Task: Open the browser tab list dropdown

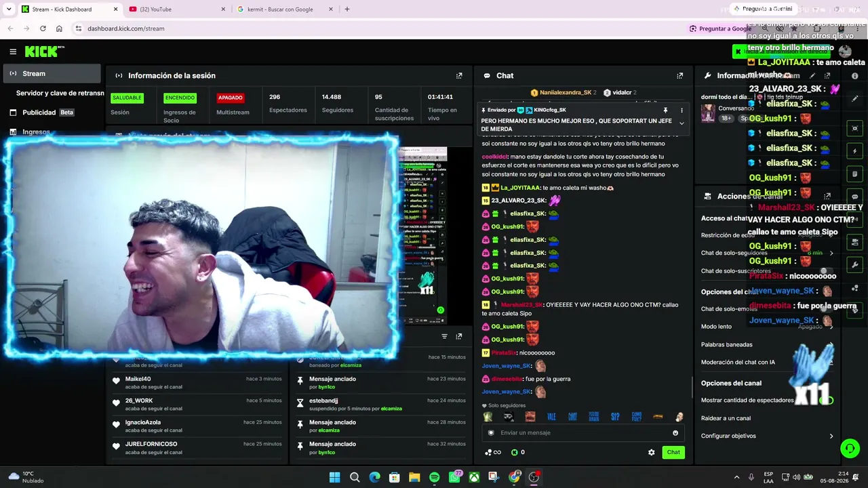Action: click(x=9, y=9)
